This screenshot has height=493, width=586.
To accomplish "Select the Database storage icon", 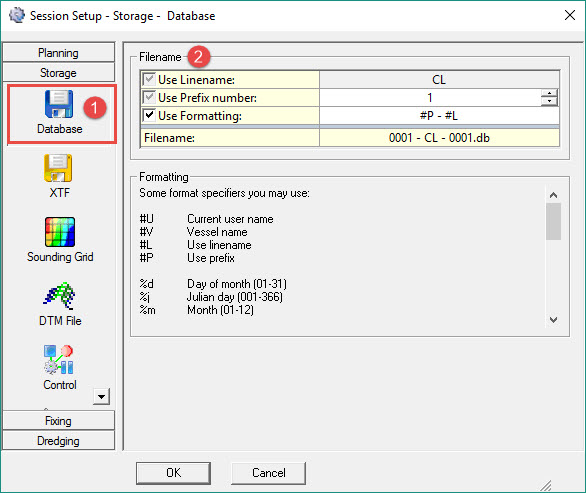I will (x=59, y=104).
